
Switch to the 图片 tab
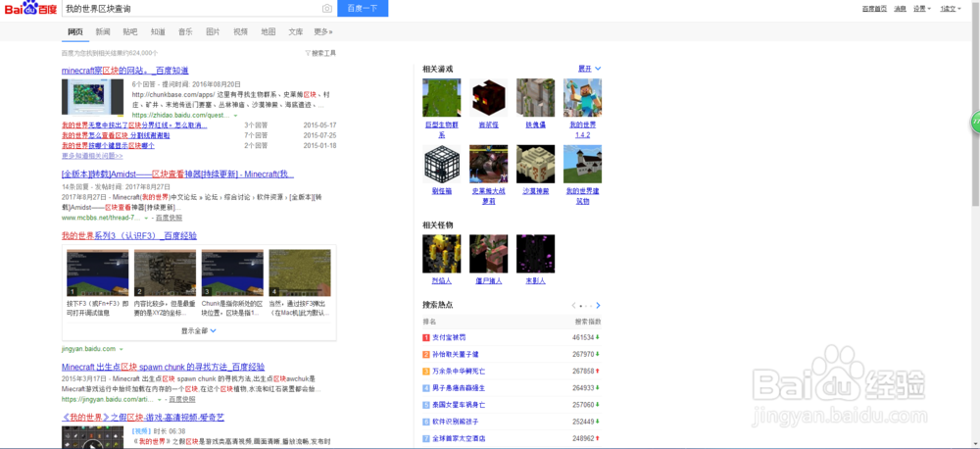point(213,32)
